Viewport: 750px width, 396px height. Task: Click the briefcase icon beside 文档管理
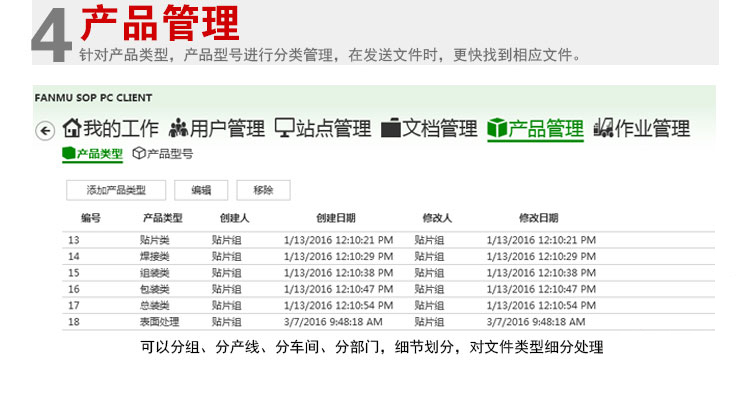pos(391,128)
